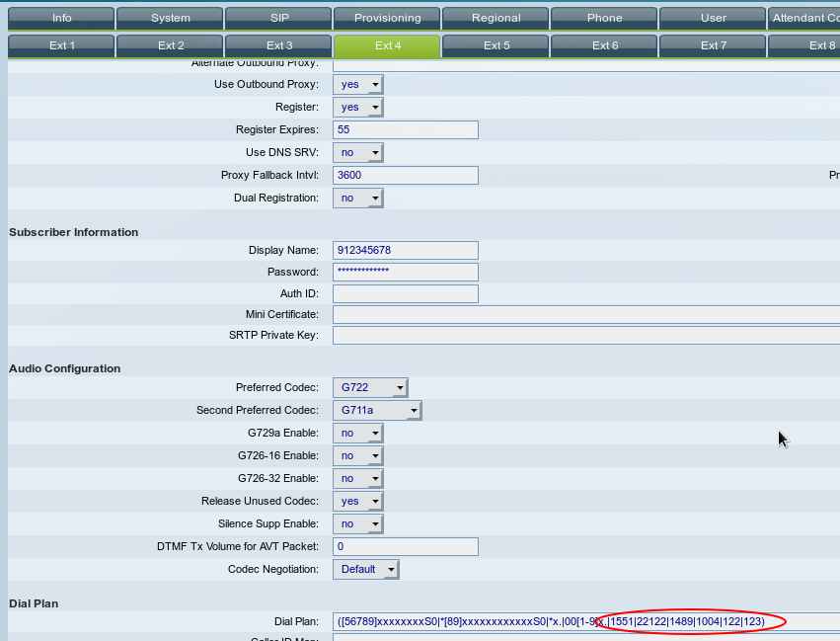The width and height of the screenshot is (840, 641).
Task: Open the Use DNS SRV dropdown
Action: pos(358,153)
